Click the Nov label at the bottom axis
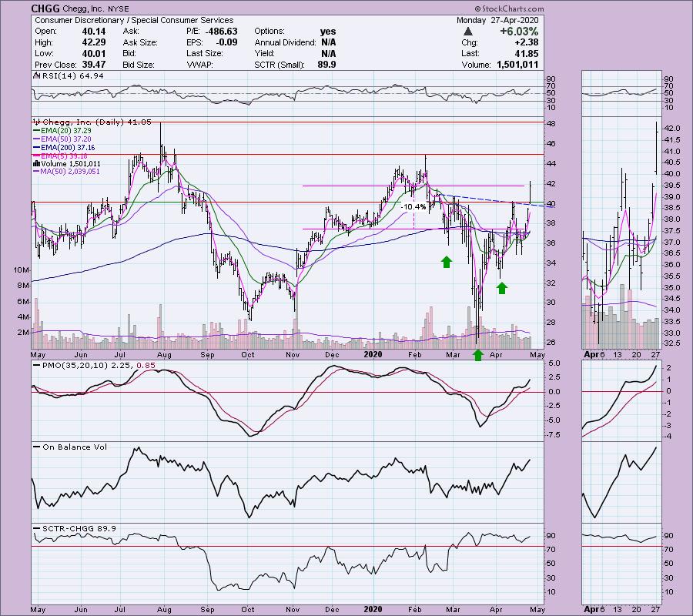Screen dimensions: 693x616 tap(293, 609)
